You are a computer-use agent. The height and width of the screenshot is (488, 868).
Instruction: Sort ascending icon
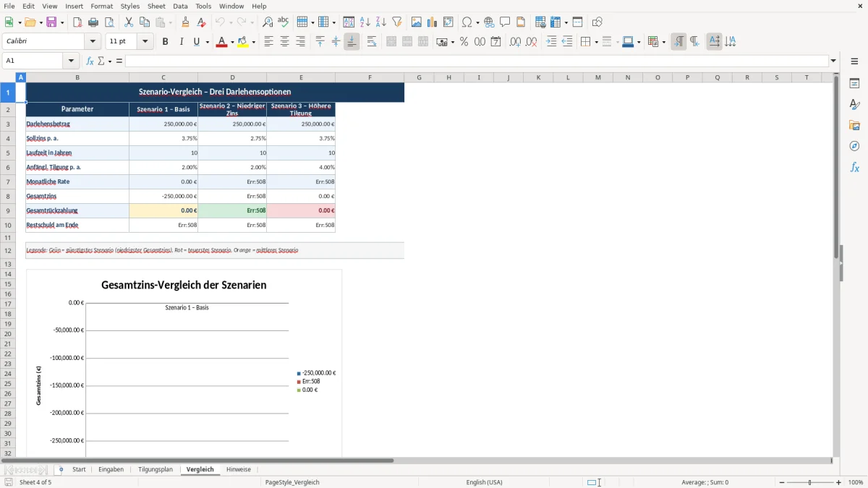365,22
